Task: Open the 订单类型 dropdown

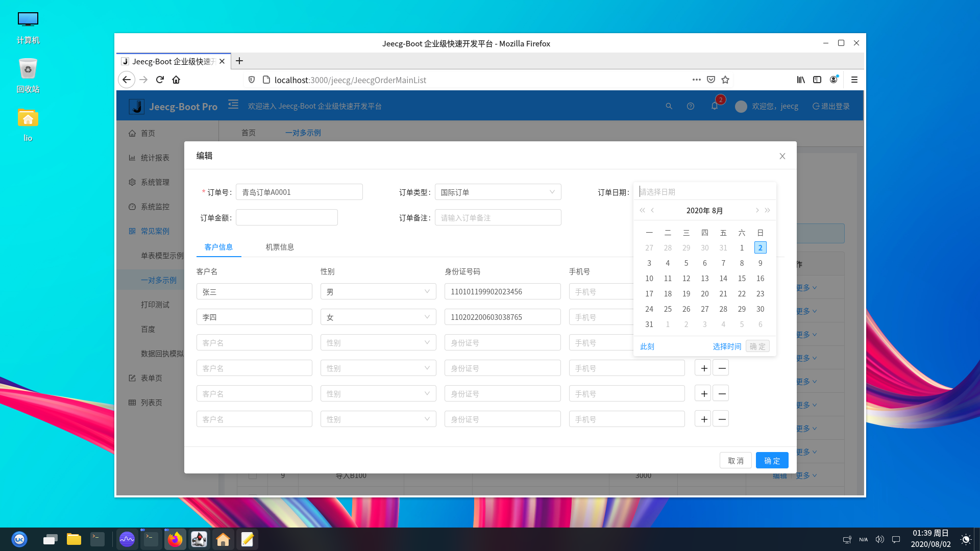Action: pyautogui.click(x=498, y=192)
